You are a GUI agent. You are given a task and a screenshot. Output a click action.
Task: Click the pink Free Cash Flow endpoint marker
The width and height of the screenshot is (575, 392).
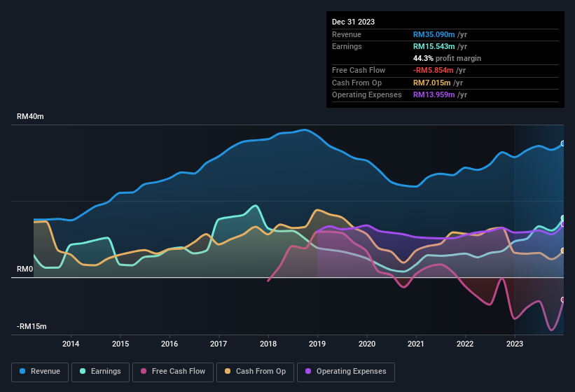coord(563,300)
